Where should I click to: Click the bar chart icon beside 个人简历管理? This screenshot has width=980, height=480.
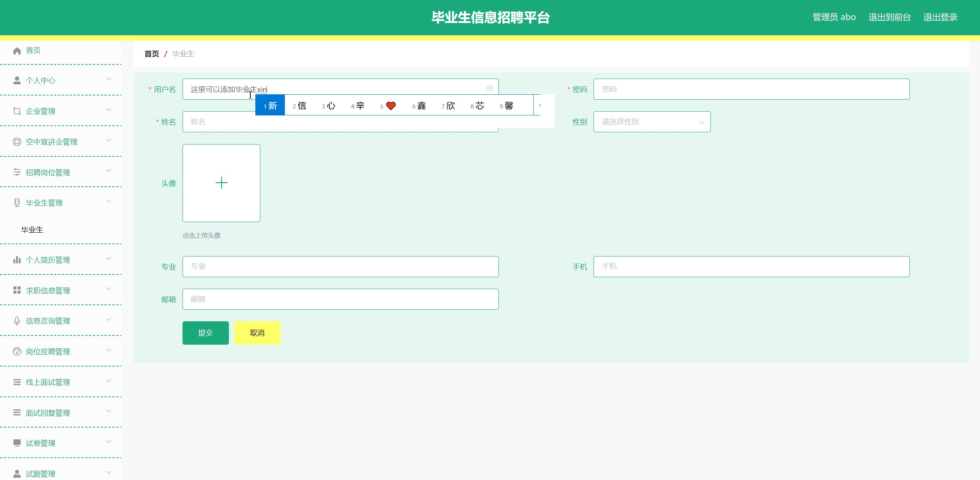coord(17,260)
